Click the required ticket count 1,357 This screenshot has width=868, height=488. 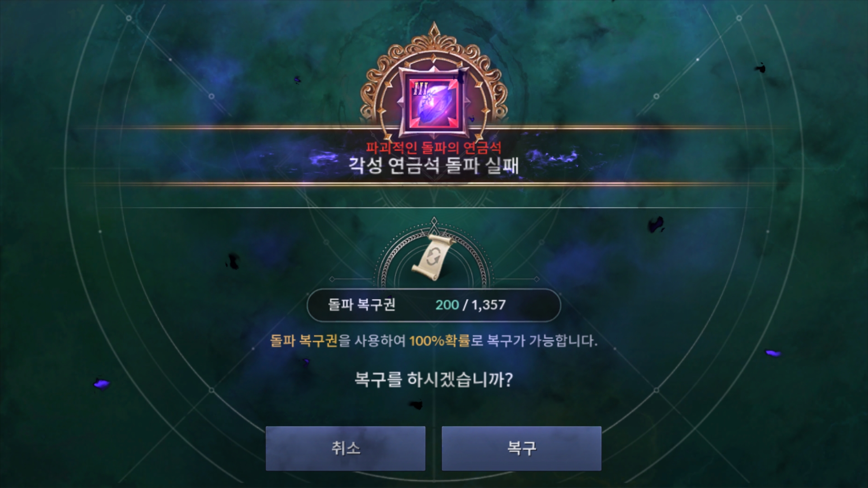[489, 305]
